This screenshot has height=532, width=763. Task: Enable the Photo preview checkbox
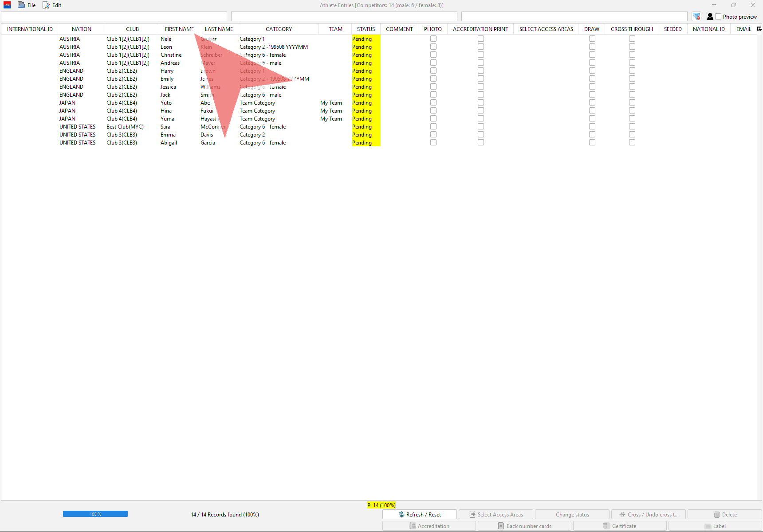pyautogui.click(x=718, y=16)
